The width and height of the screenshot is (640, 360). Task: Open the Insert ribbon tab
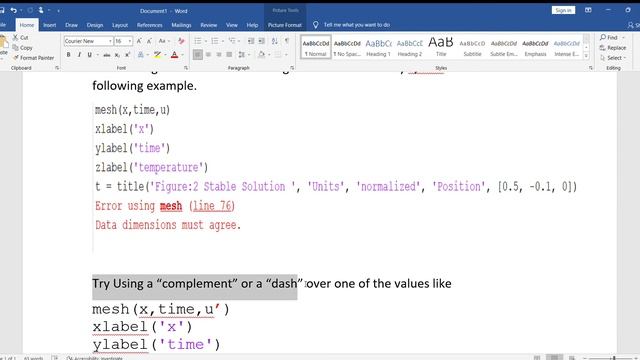50,25
